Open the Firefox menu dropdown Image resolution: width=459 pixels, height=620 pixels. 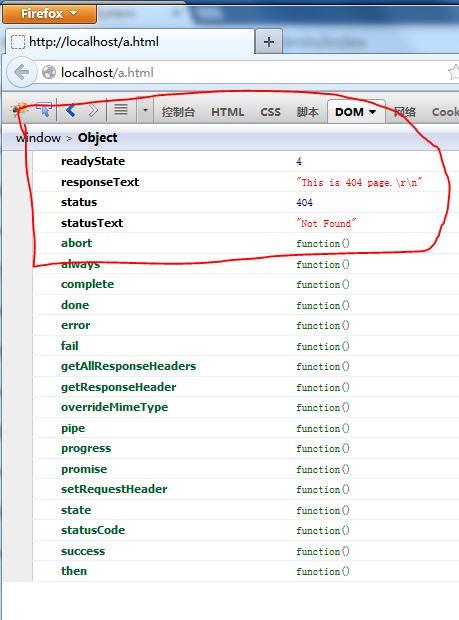click(x=49, y=13)
